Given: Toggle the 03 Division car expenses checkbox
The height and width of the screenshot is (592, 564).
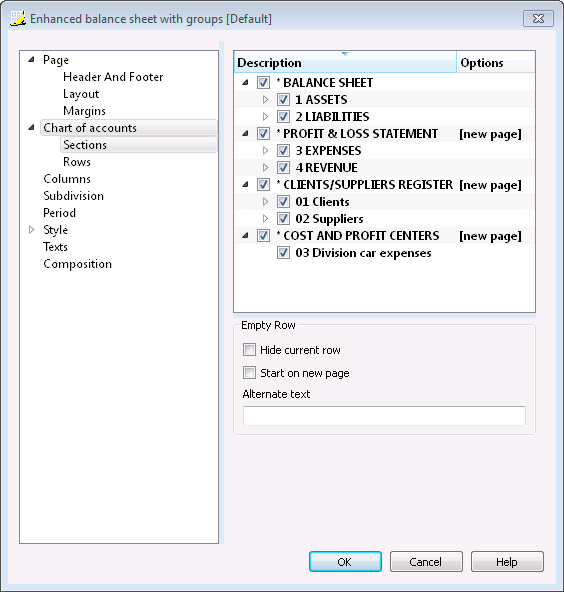Looking at the screenshot, I should 283,253.
